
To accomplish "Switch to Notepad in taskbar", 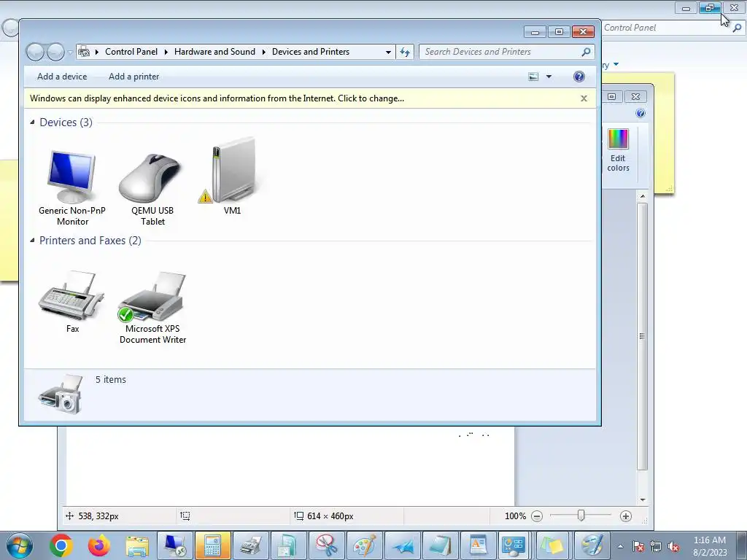I will click(440, 545).
